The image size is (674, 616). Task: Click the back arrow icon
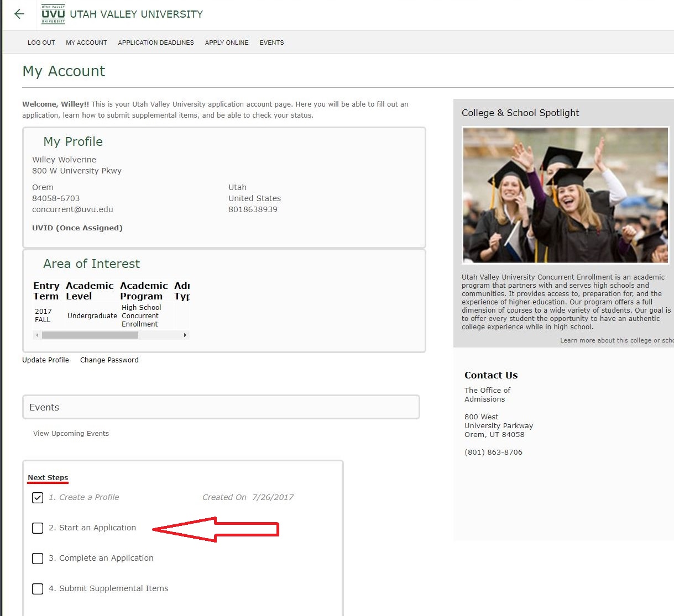point(19,14)
